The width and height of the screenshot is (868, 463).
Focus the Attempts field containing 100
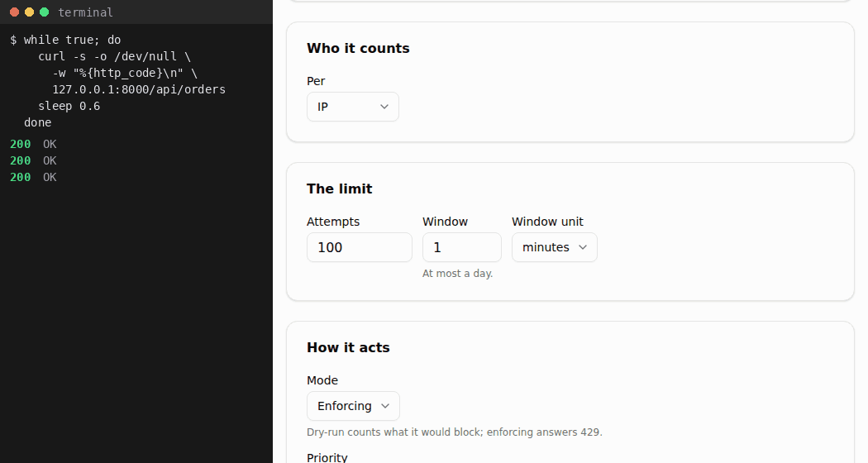point(360,247)
